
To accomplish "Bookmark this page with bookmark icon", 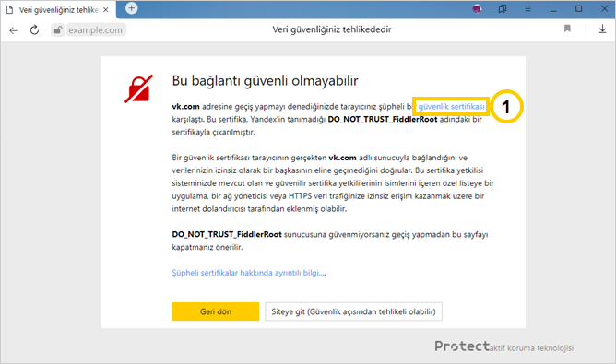I will click(567, 29).
